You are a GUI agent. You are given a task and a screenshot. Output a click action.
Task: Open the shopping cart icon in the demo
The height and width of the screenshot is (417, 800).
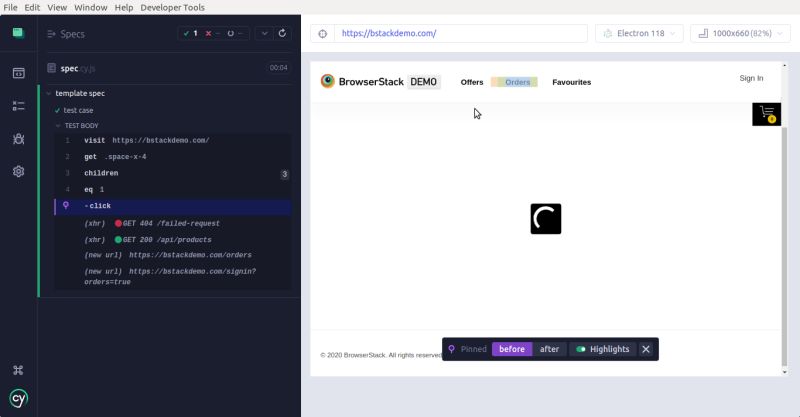click(766, 114)
